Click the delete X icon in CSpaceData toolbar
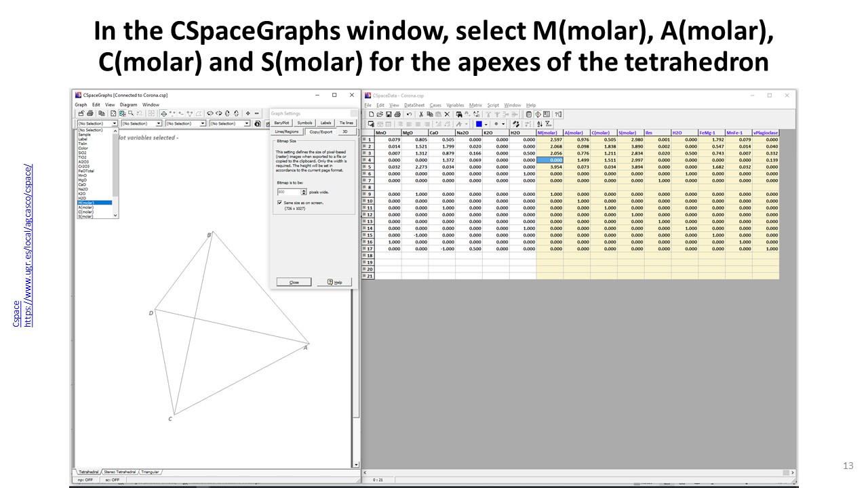The width and height of the screenshot is (868, 488). coord(447,115)
